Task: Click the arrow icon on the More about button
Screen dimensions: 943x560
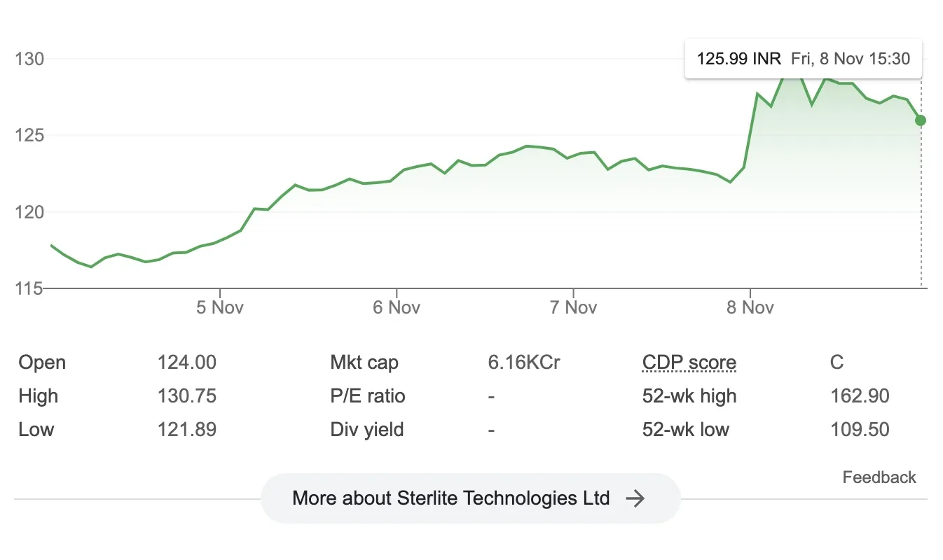Action: coord(637,498)
